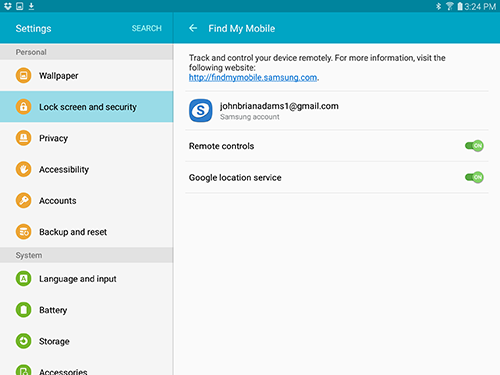Open Backup and reset
The width and height of the screenshot is (500, 375).
[87, 232]
